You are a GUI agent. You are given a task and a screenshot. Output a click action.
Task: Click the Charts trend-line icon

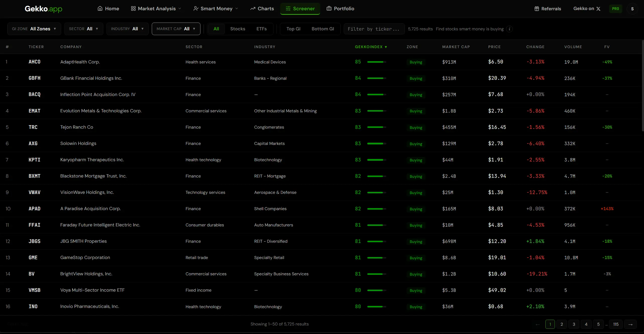tap(253, 9)
